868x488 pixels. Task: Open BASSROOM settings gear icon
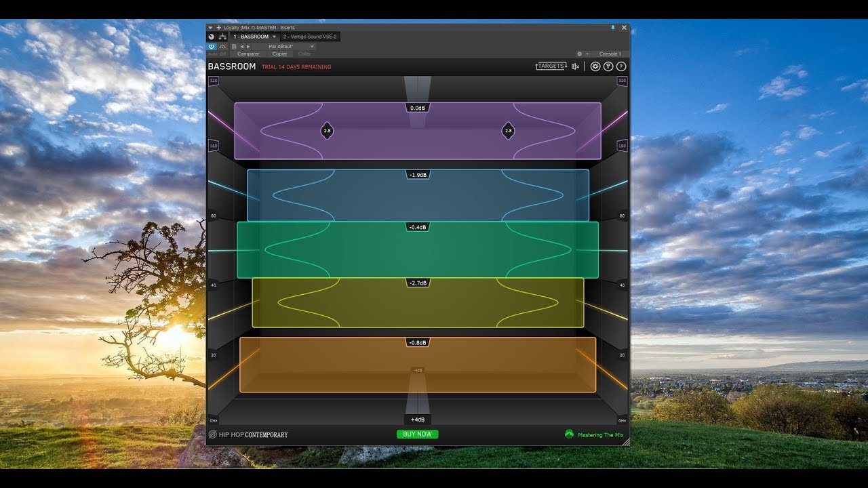pyautogui.click(x=595, y=66)
